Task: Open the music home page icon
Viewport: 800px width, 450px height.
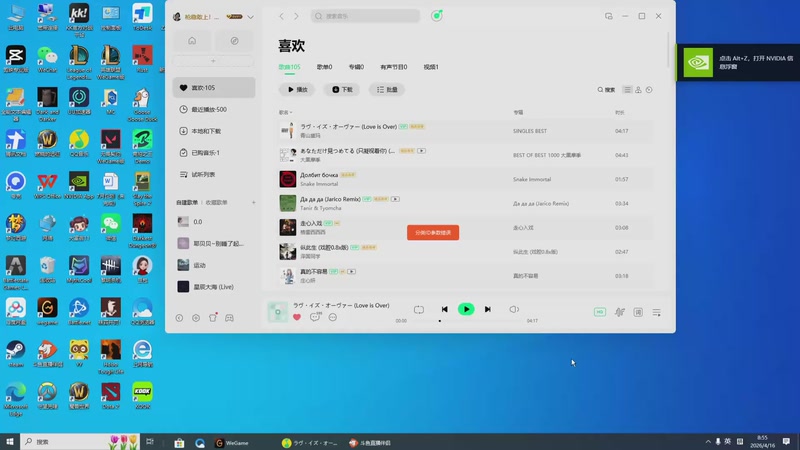Action: pos(192,41)
